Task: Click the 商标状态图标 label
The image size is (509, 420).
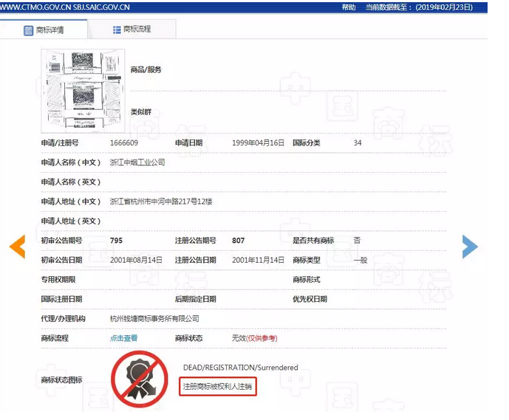Action: (61, 379)
